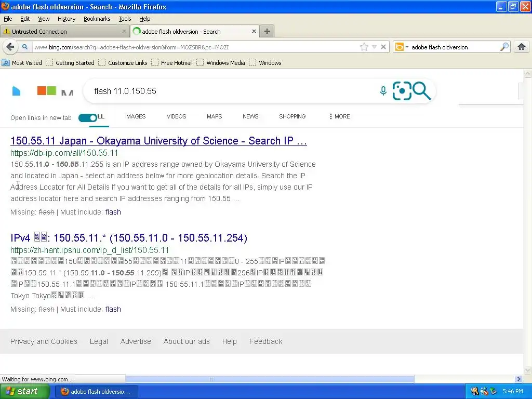The width and height of the screenshot is (532, 399).
Task: Open the Advertise footer link
Action: pos(136,341)
